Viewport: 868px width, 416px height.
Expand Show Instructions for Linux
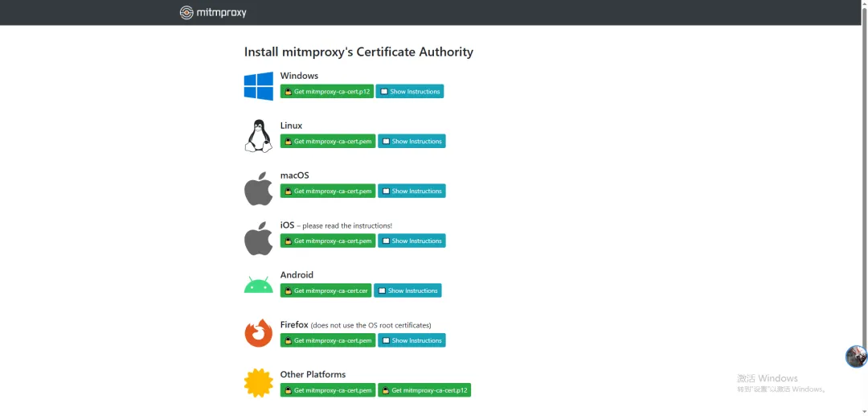pyautogui.click(x=411, y=142)
